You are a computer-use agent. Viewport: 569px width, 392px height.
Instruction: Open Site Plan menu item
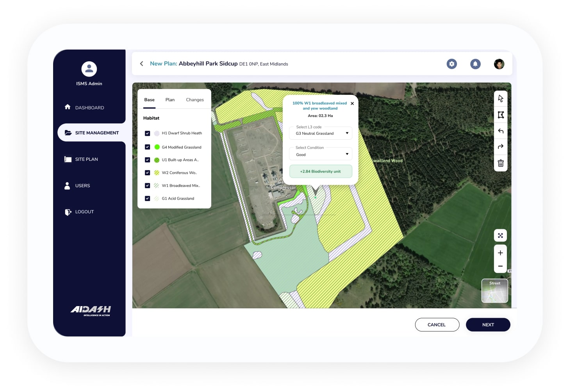(86, 159)
